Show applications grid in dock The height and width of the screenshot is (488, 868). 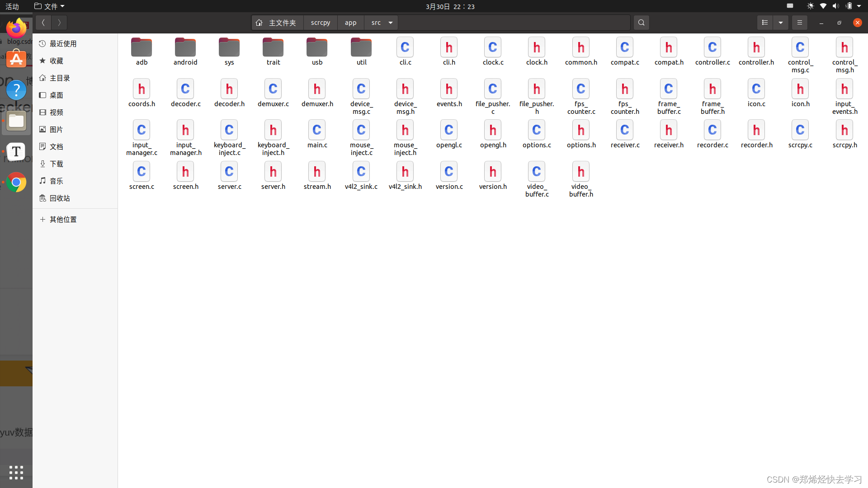coord(16,472)
